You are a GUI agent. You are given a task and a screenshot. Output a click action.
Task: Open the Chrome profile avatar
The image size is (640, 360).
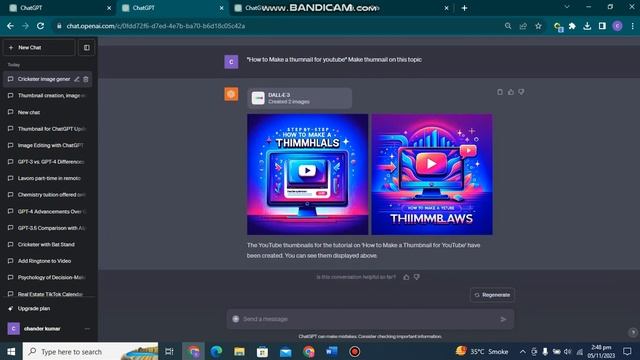617,26
